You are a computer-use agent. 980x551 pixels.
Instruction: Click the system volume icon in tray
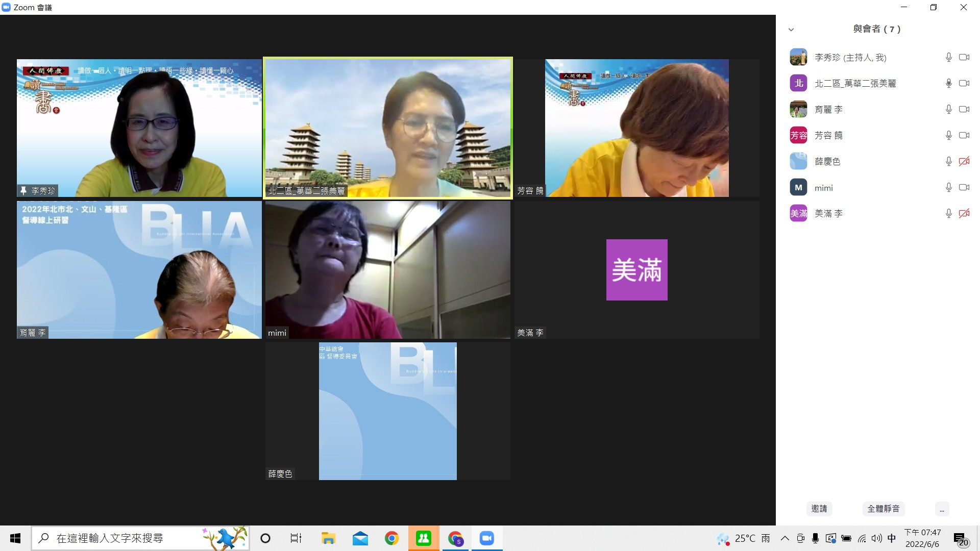click(876, 538)
